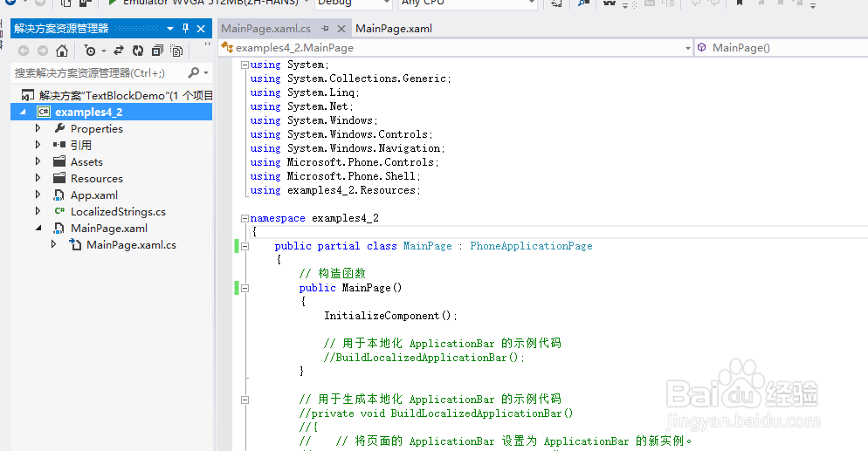Screen dimensions: 868x451
Task: Expand the Properties node
Action: (x=38, y=128)
